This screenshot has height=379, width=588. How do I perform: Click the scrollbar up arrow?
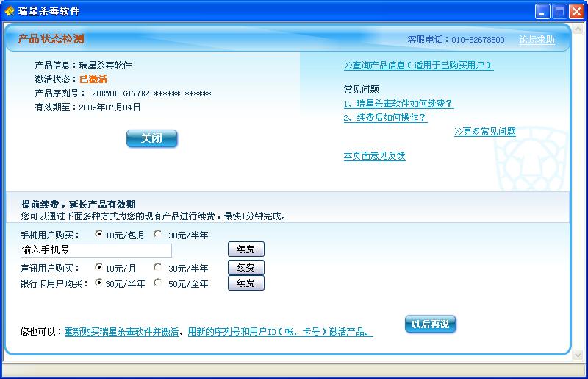tap(578, 29)
